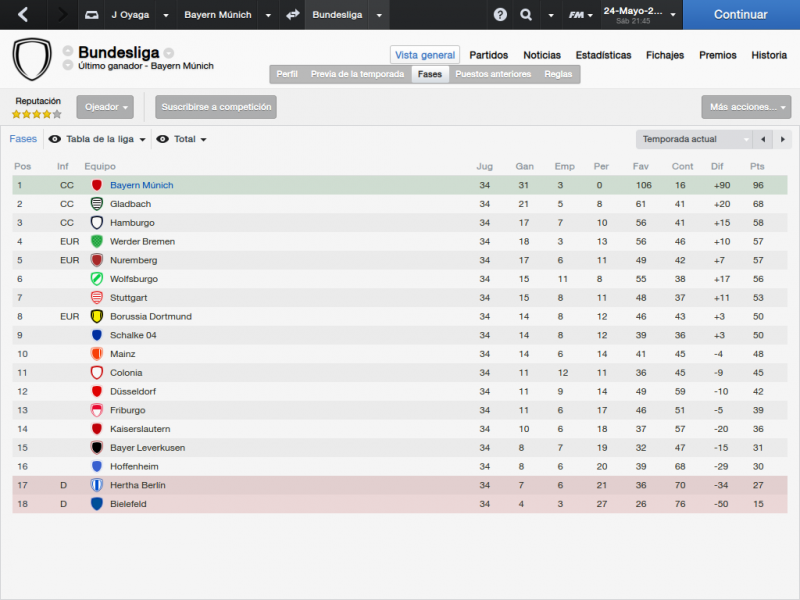
Task: Toggle the eye icon beside Total
Action: point(162,139)
